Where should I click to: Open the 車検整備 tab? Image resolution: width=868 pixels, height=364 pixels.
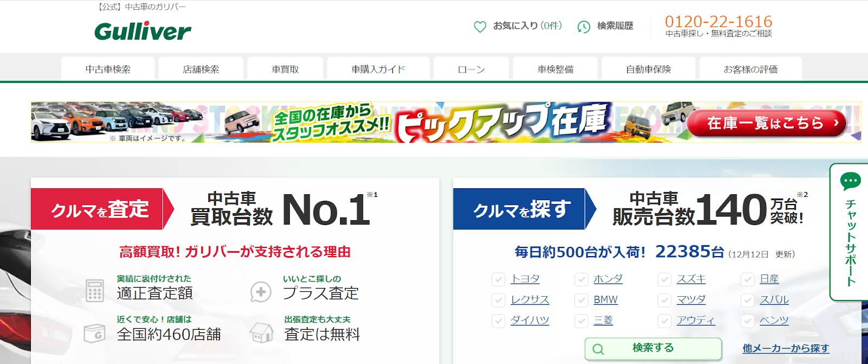pyautogui.click(x=556, y=69)
